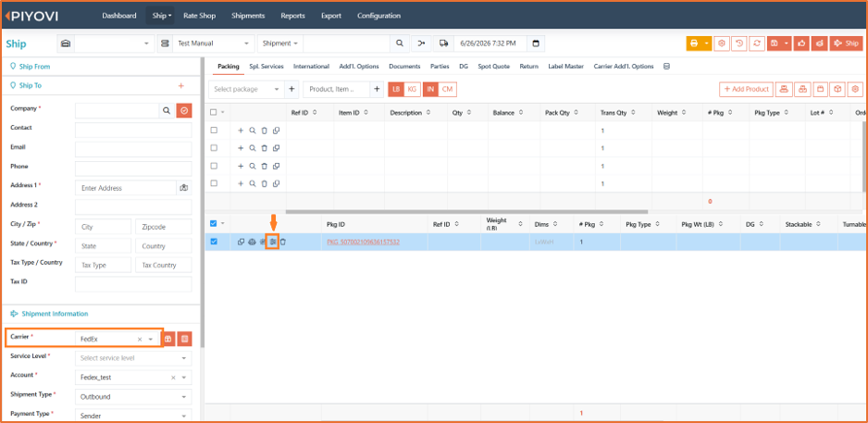Clear the FedEx carrier selection with x

pyautogui.click(x=140, y=339)
